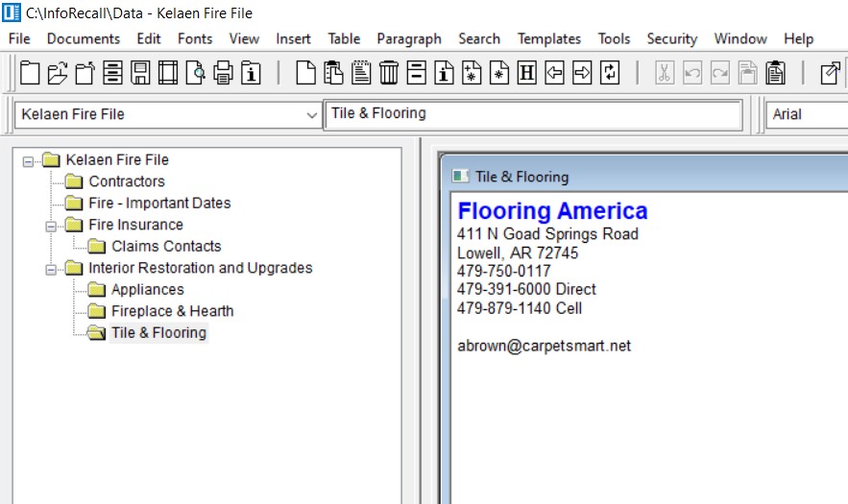Click the left arrow previous document icon
848x504 pixels.
(x=554, y=72)
